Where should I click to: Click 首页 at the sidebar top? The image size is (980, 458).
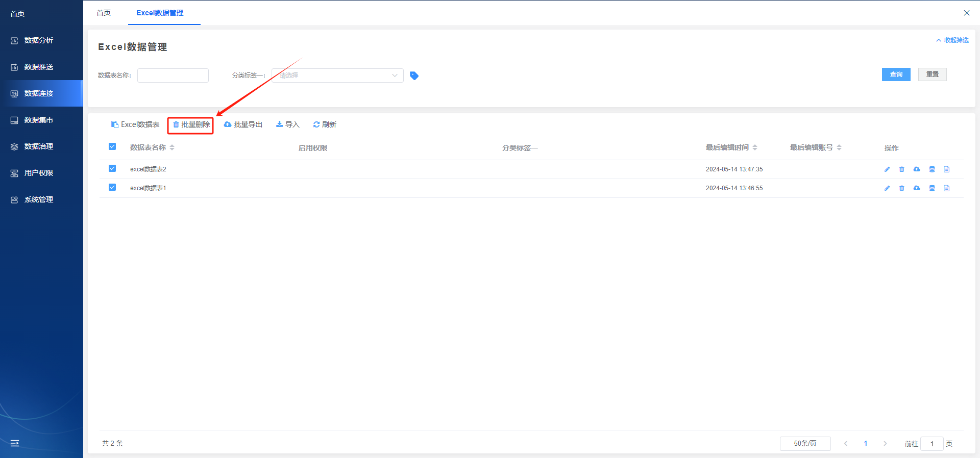click(x=17, y=14)
